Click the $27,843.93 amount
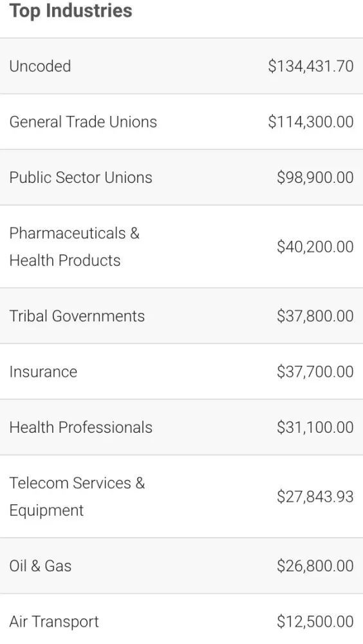Screen dimensions: 363x644 tap(315, 496)
